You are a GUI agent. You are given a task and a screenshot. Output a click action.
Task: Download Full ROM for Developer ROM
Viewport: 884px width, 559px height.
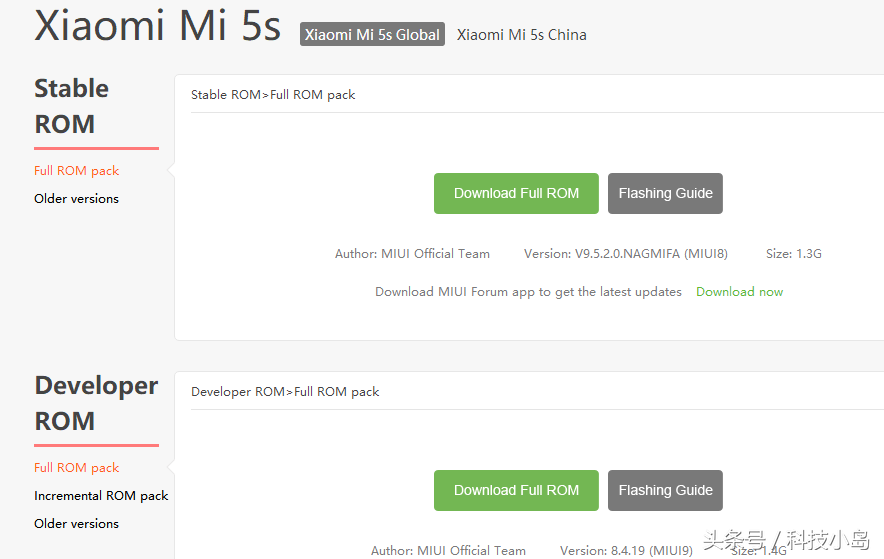[x=516, y=490]
